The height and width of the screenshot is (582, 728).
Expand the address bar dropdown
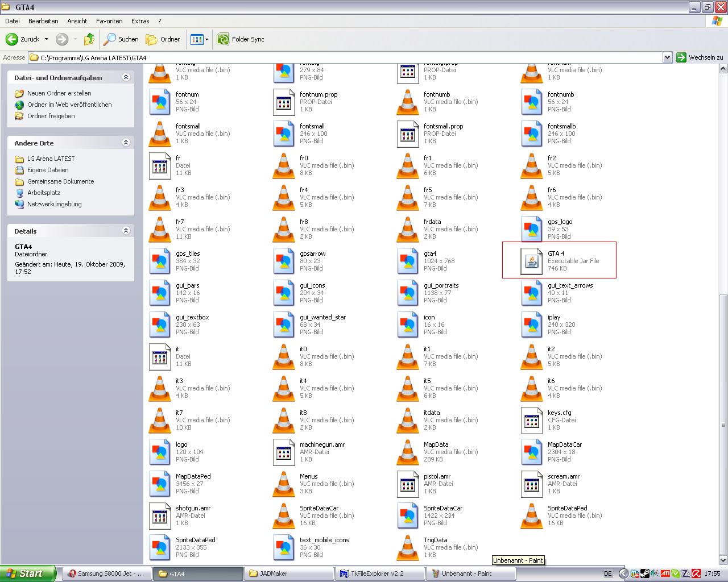click(667, 57)
